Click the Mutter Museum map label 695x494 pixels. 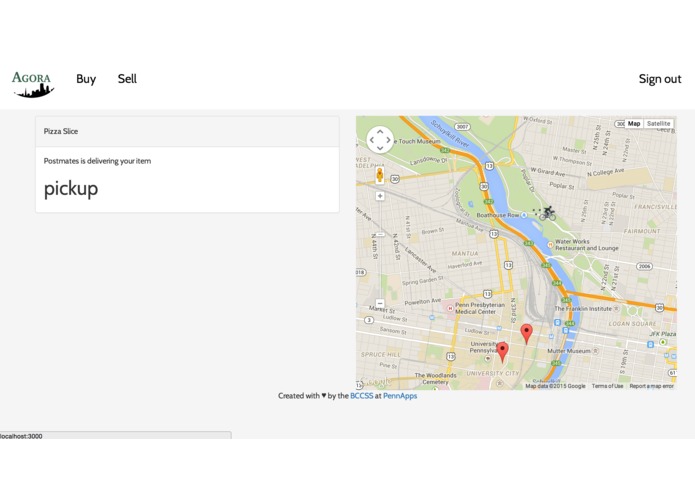pos(569,351)
